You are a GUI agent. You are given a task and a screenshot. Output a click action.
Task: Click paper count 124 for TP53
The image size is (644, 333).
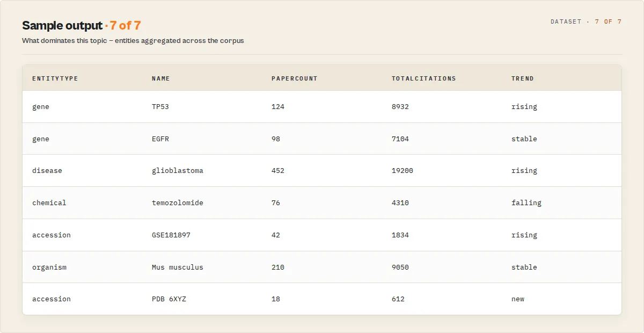[278, 107]
